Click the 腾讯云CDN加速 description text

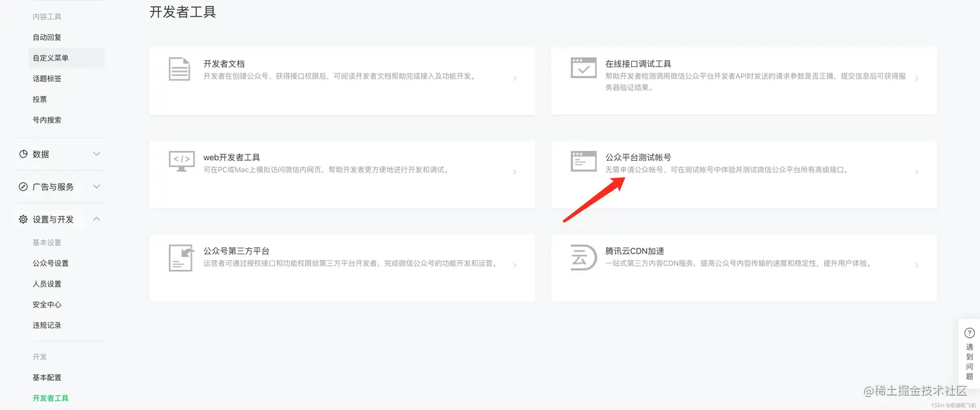pyautogui.click(x=739, y=263)
